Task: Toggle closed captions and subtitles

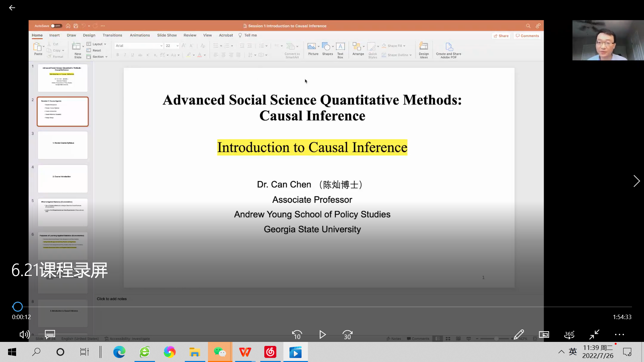Action: coord(50,334)
